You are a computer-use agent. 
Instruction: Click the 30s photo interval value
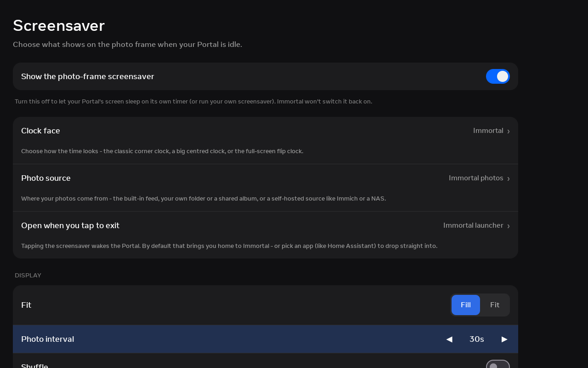[x=477, y=339]
